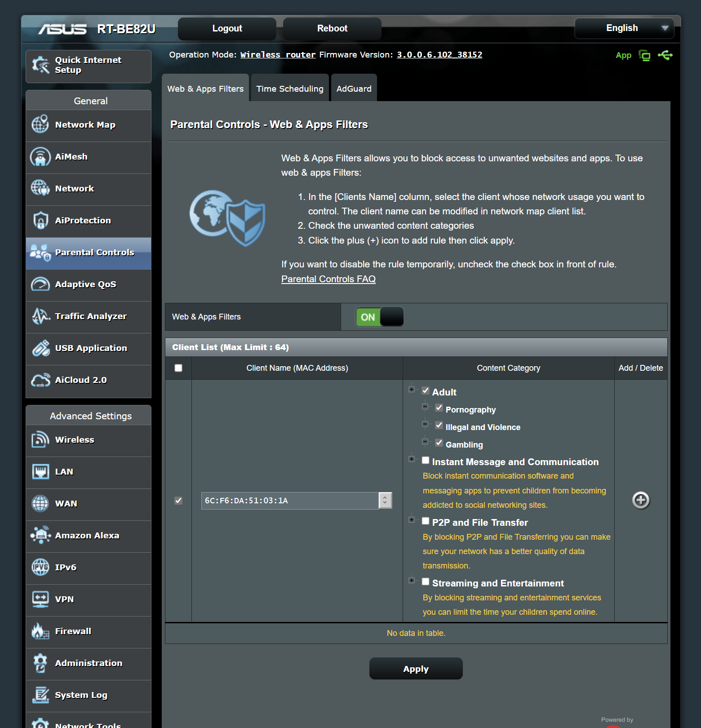Click the App link in header
Screen dimensions: 701x728
(x=624, y=55)
